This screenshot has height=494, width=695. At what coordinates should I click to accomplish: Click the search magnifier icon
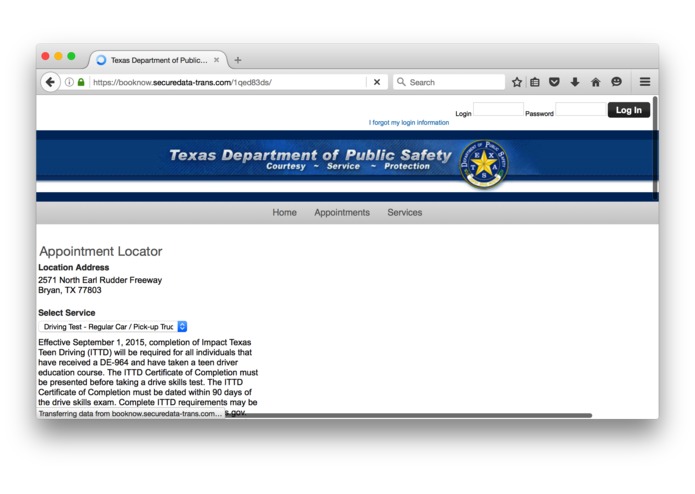tap(401, 82)
